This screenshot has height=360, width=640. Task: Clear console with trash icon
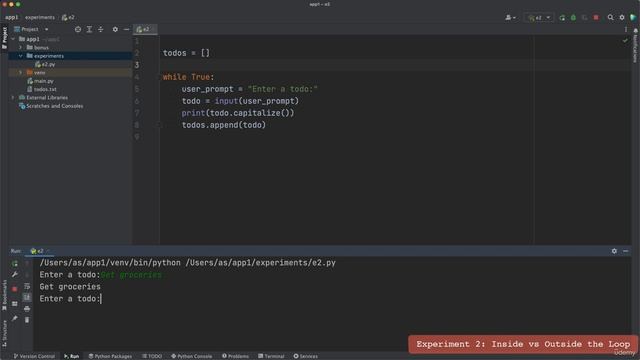(x=27, y=320)
